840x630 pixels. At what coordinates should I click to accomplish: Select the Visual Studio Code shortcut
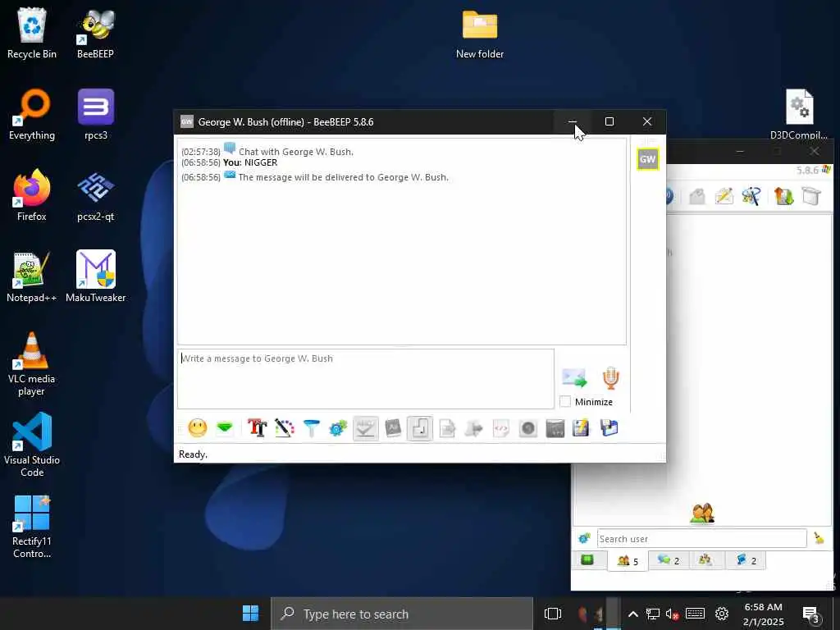[x=32, y=445]
